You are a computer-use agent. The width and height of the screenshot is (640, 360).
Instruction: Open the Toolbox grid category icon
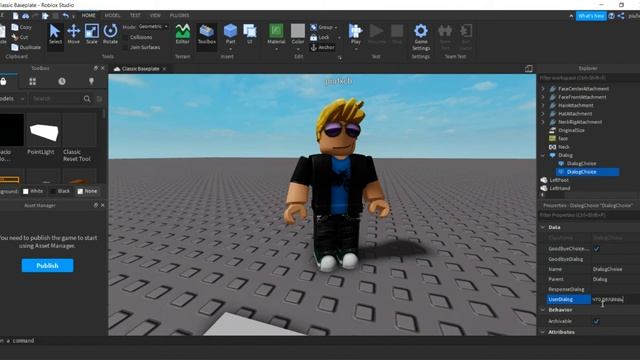click(33, 82)
